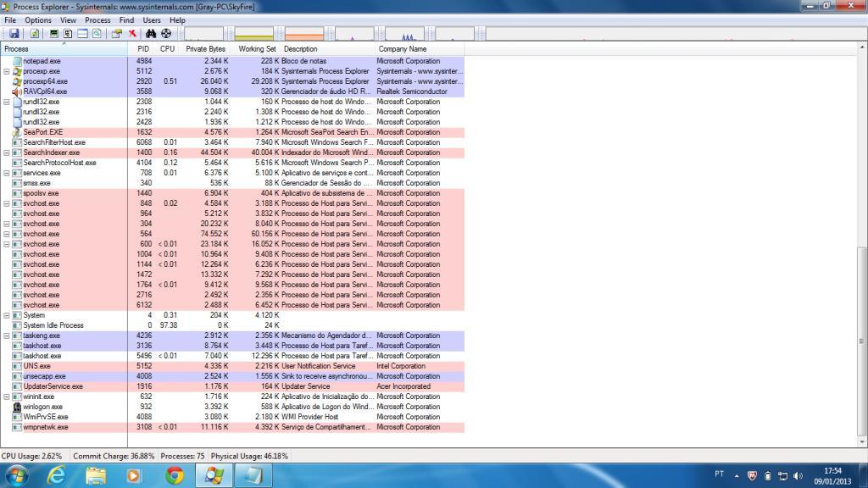Toggle the lower pane toolbar icon
868x488 pixels.
coord(82,34)
